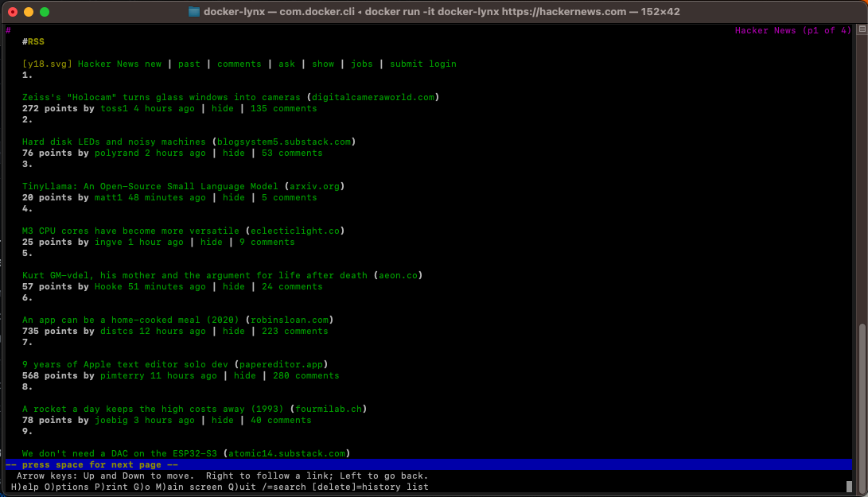Click the '735 points' score text
This screenshot has height=497, width=868.
[50, 331]
